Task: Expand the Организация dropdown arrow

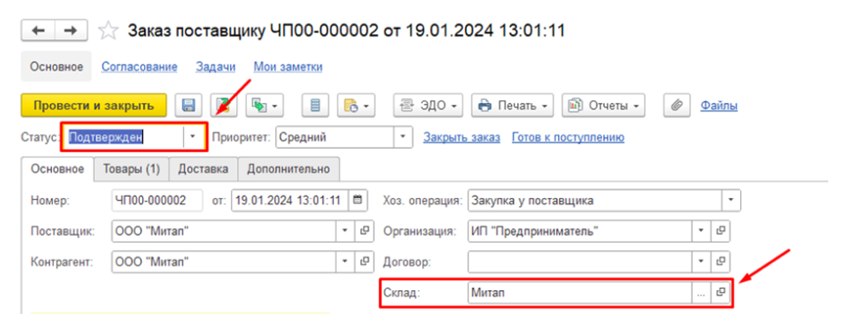Action: (701, 231)
